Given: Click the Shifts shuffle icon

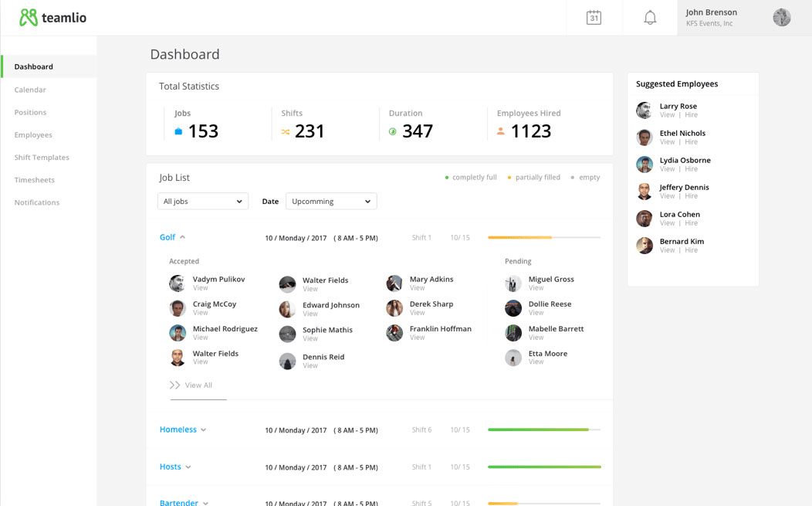Looking at the screenshot, I should point(286,132).
